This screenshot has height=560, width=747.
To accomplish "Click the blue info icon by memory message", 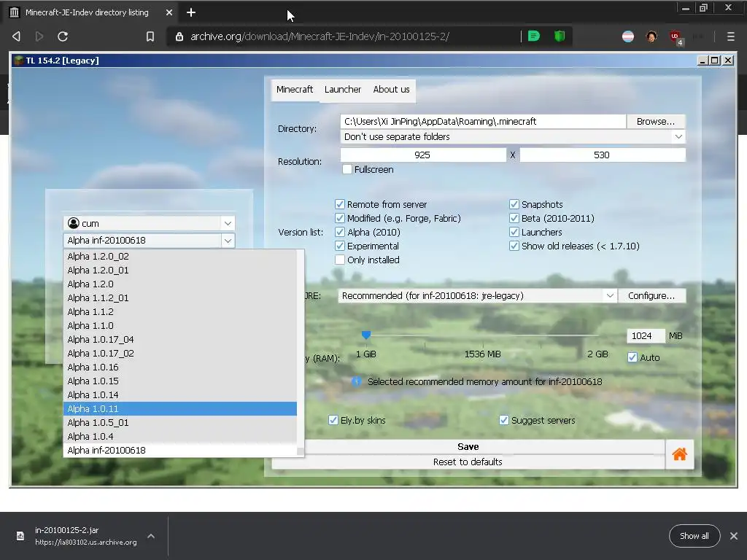I will tap(356, 381).
